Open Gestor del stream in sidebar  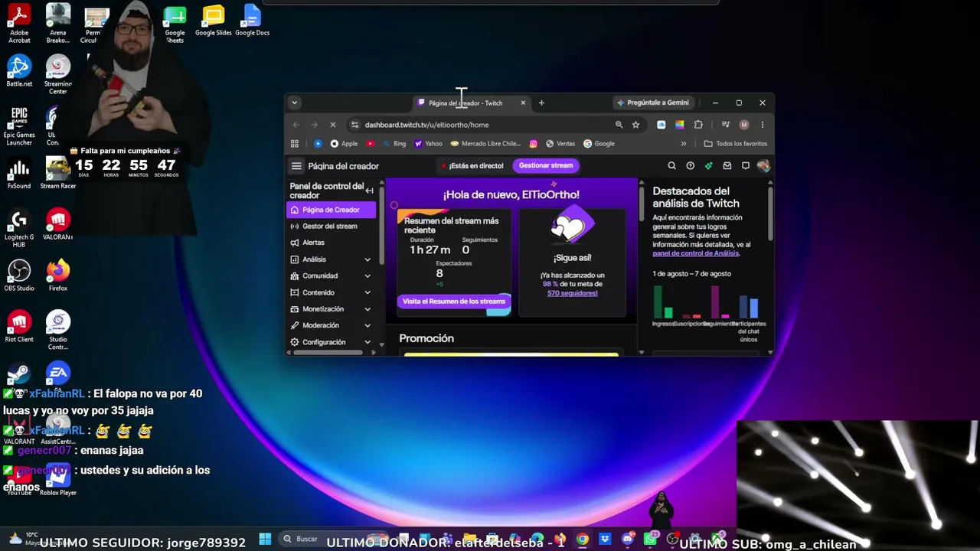point(331,227)
